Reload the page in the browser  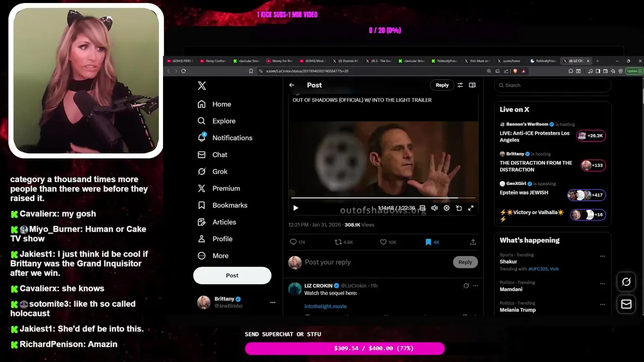point(184,71)
